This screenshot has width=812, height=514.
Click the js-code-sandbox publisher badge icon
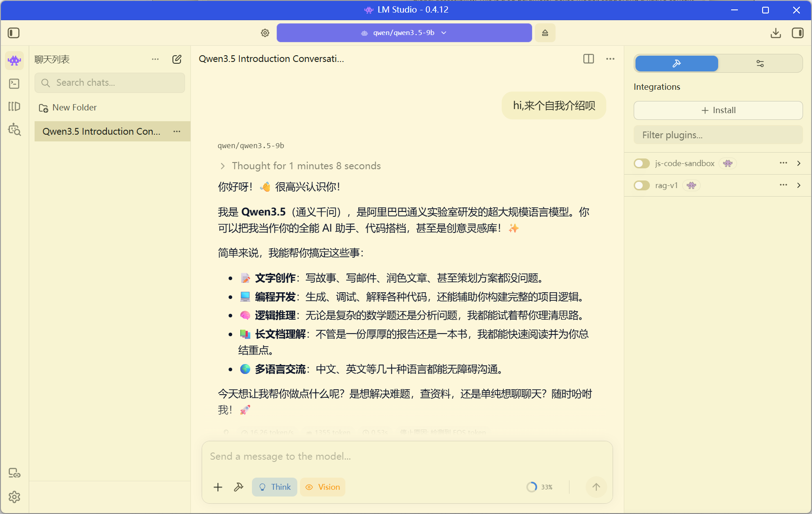[x=728, y=163]
